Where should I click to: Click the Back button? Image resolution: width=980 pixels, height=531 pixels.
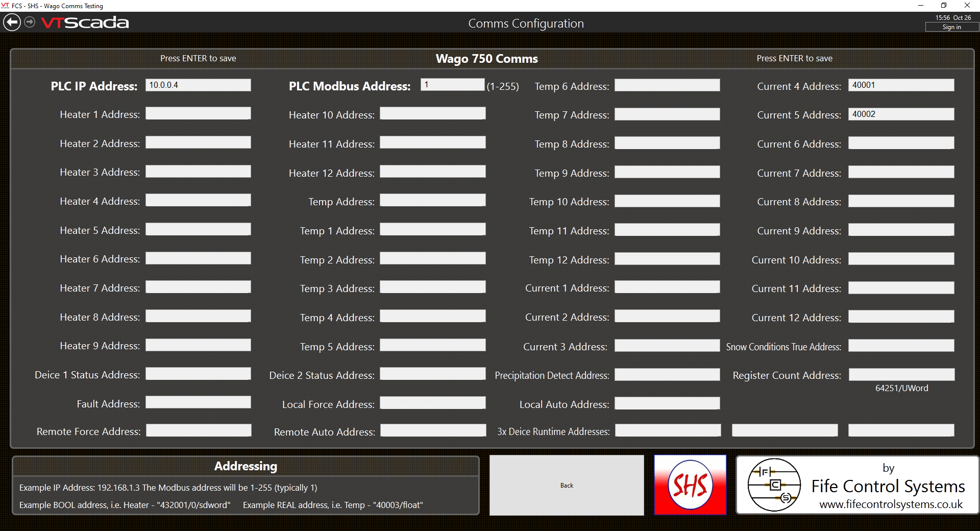point(567,485)
